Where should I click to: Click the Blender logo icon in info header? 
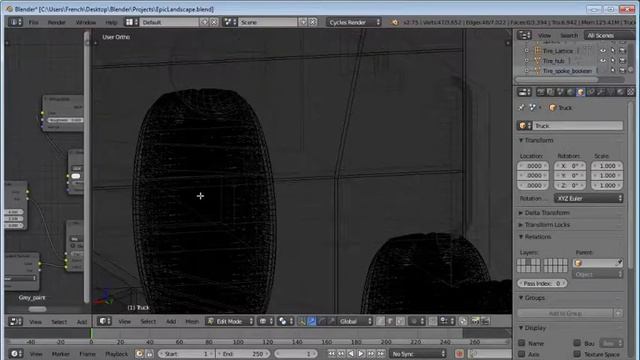(x=395, y=22)
